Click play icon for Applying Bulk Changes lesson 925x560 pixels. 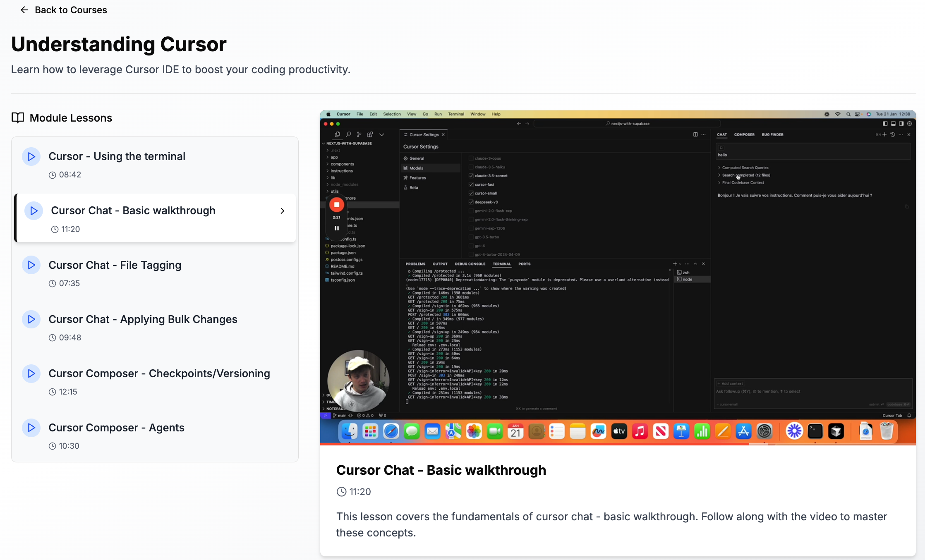(31, 319)
